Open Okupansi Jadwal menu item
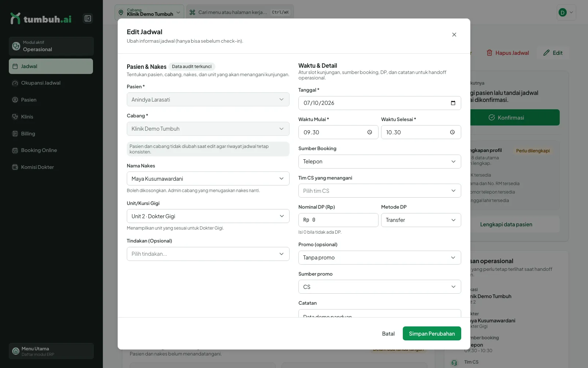This screenshot has height=368, width=588. tap(51, 83)
